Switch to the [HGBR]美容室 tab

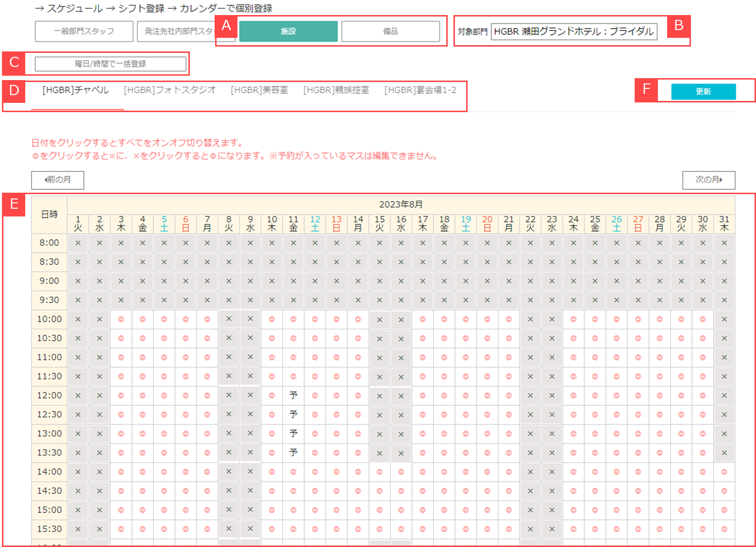[x=259, y=90]
